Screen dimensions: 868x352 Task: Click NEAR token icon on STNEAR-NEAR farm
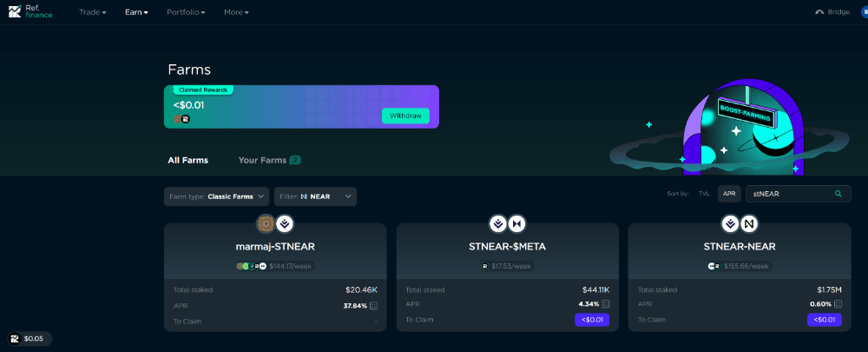click(750, 224)
